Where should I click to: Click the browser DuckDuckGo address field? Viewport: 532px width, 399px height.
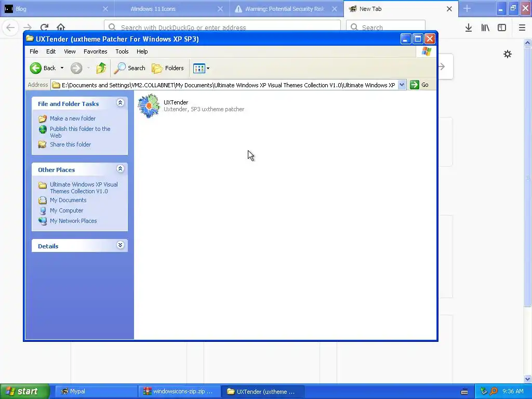(x=222, y=27)
